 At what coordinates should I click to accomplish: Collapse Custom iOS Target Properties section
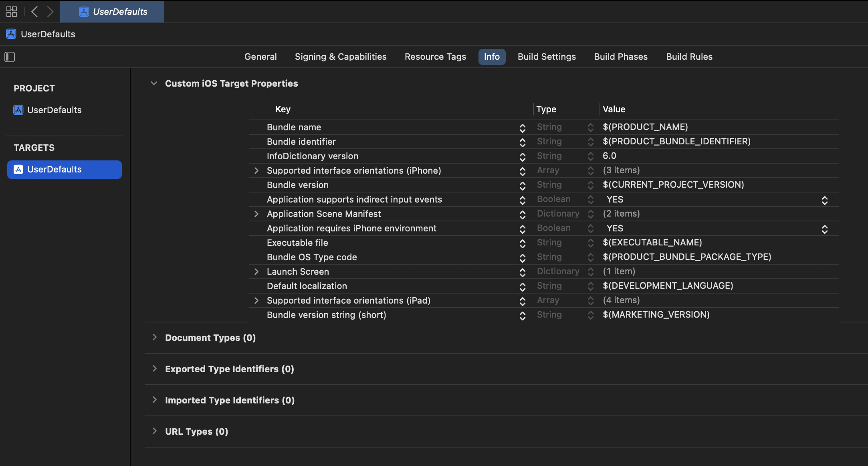click(154, 83)
